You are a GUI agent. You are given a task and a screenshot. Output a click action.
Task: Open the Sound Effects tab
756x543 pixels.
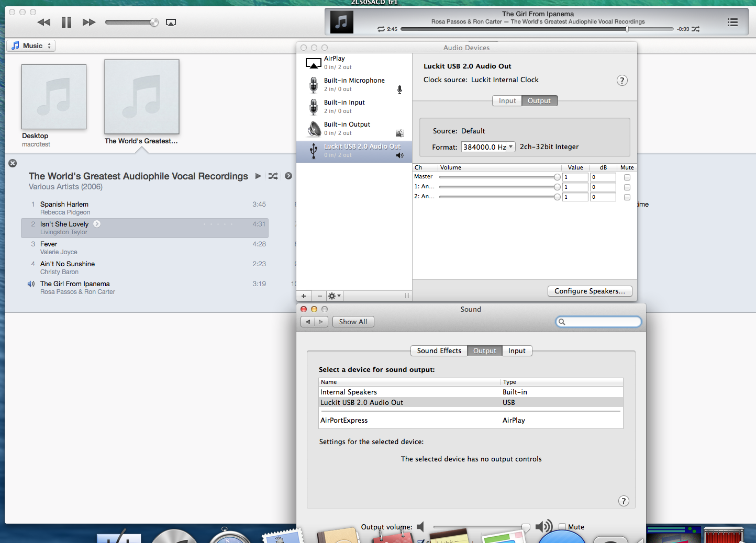coord(439,351)
